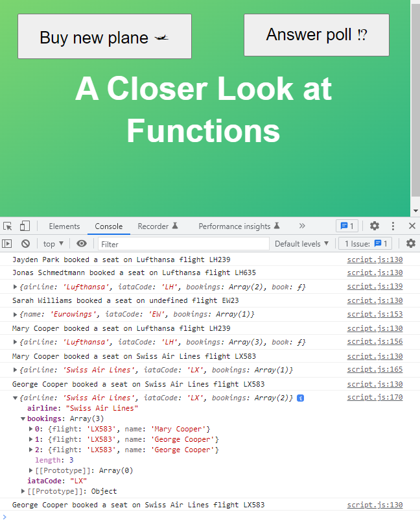Expand Swiss Air Lines object with Array(1)

(x=16, y=370)
